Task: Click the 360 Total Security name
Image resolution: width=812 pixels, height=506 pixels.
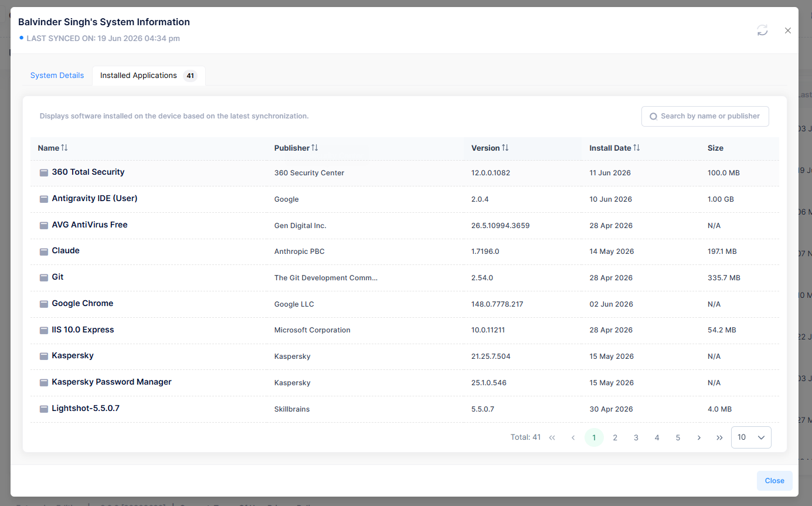Action: tap(88, 172)
